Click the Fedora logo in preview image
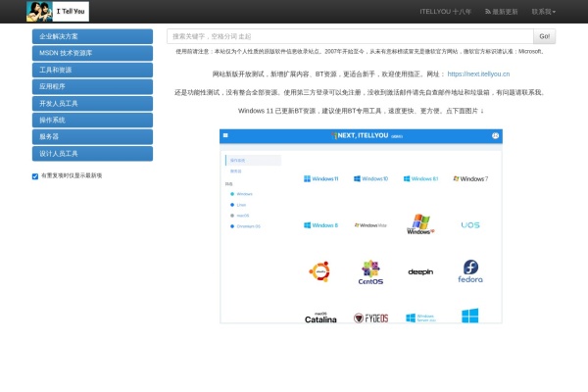 coord(470,271)
